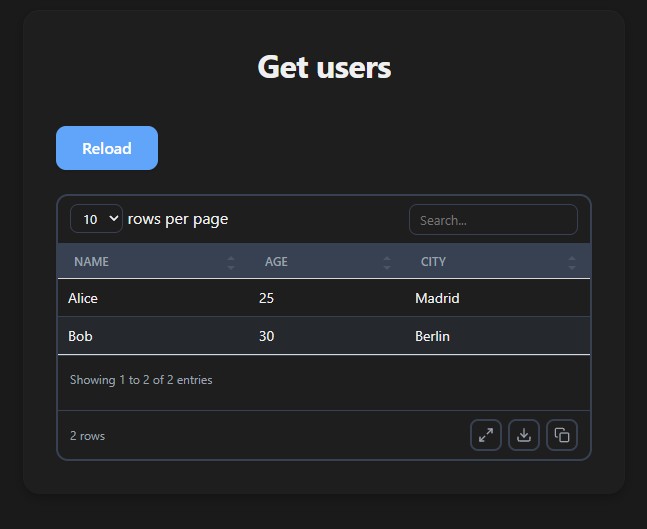Click the "2 rows" footer label
This screenshot has width=647, height=529.
point(87,436)
